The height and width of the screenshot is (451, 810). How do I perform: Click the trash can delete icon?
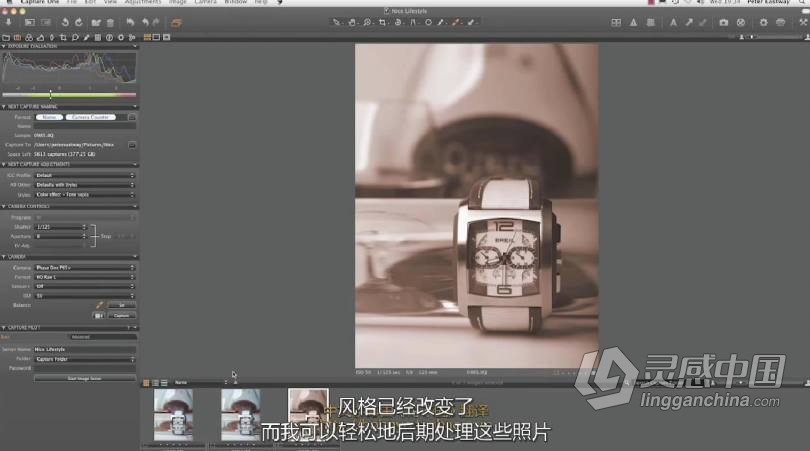tap(110, 23)
